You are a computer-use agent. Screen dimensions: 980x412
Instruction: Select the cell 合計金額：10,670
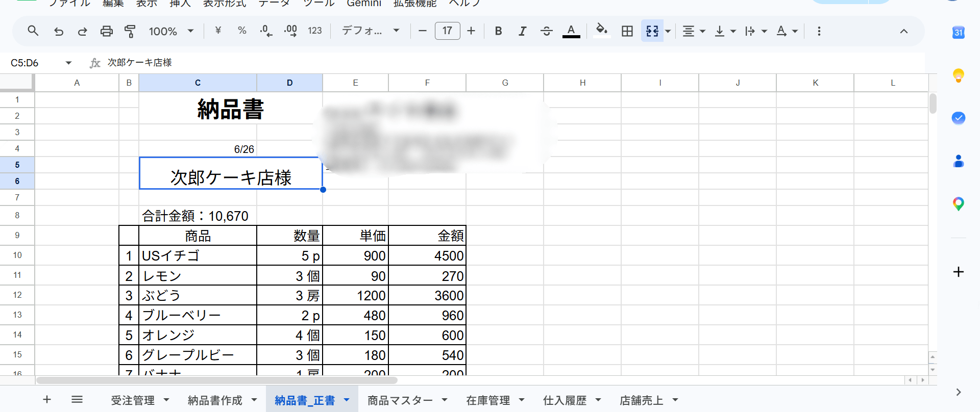tap(198, 216)
